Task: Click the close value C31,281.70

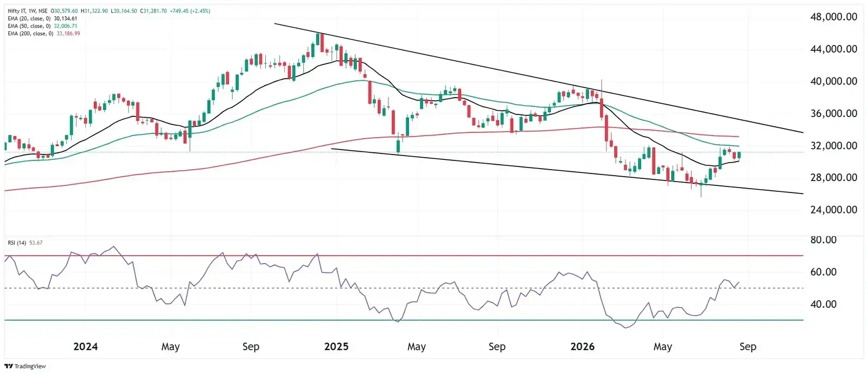Action: click(154, 11)
